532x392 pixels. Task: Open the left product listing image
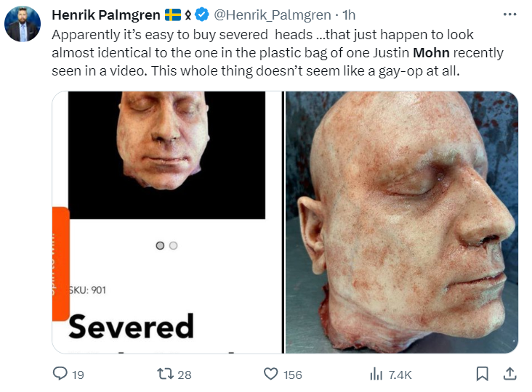pos(167,222)
